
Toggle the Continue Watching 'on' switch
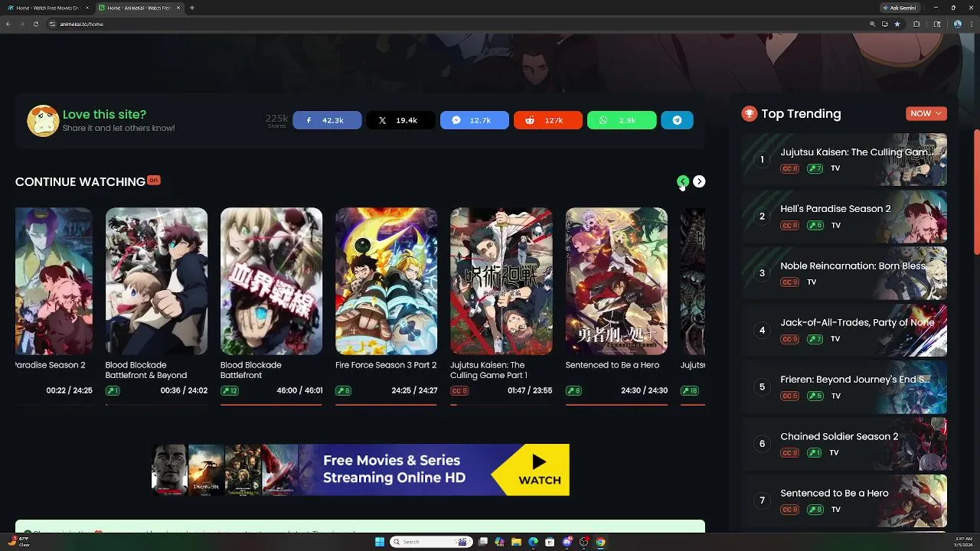click(x=154, y=180)
